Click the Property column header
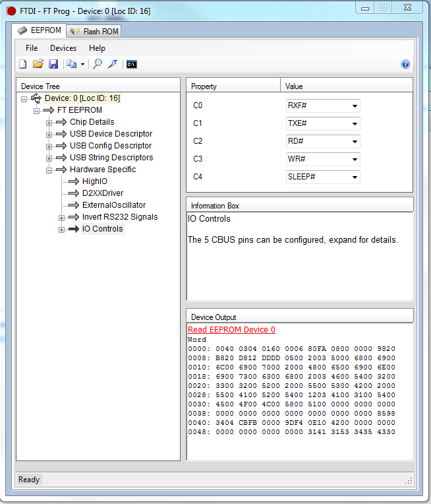The height and width of the screenshot is (504, 431). [233, 86]
